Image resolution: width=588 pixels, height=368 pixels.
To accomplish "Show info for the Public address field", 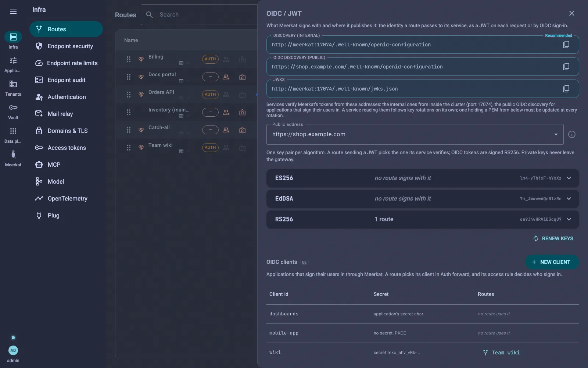I will 572,134.
